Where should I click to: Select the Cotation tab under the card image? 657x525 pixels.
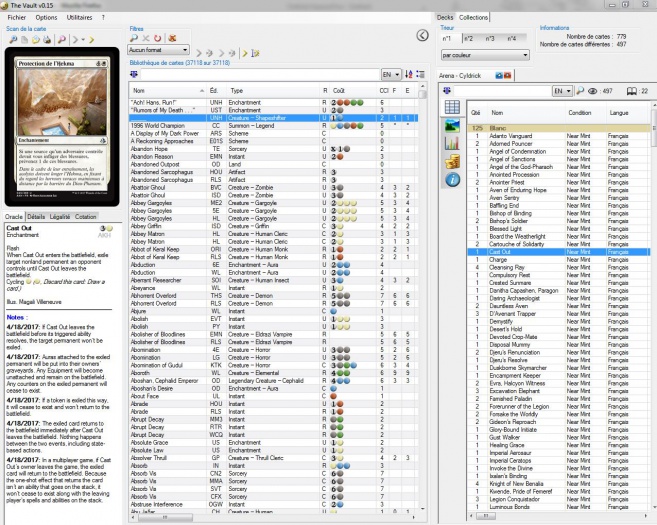(x=85, y=217)
